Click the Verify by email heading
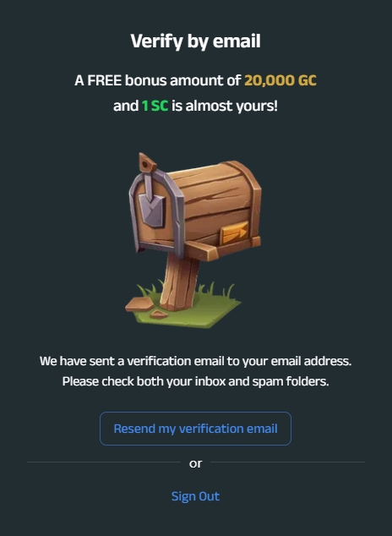This screenshot has height=536, width=392. (x=196, y=41)
